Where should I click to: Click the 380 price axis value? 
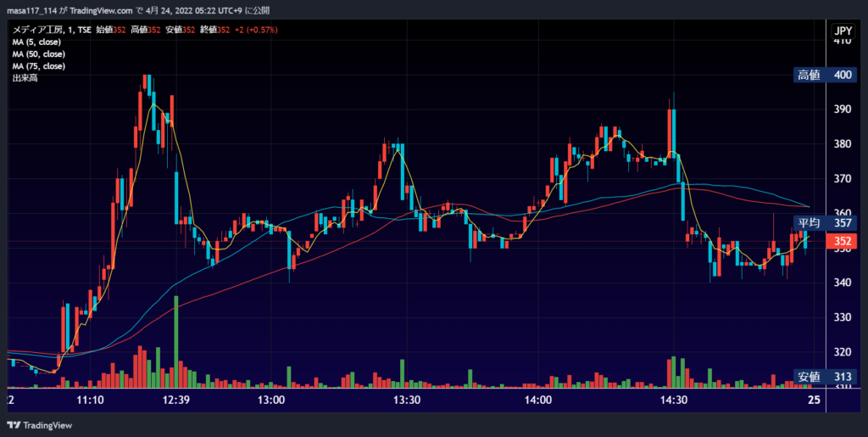[842, 144]
